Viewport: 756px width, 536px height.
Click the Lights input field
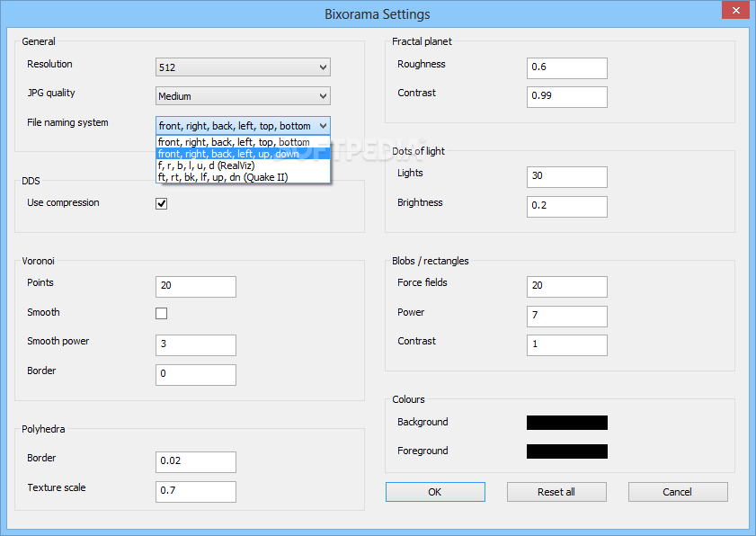pos(567,177)
